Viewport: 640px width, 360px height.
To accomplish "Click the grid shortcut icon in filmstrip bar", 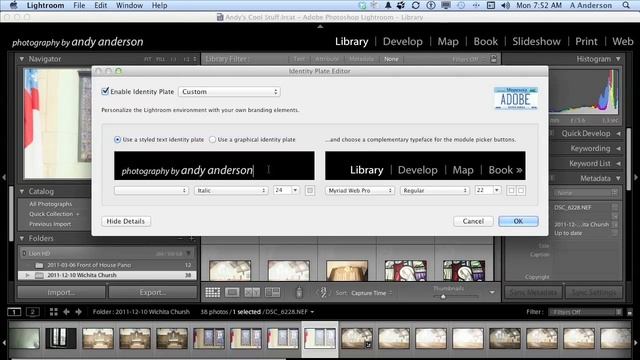I will (53, 312).
